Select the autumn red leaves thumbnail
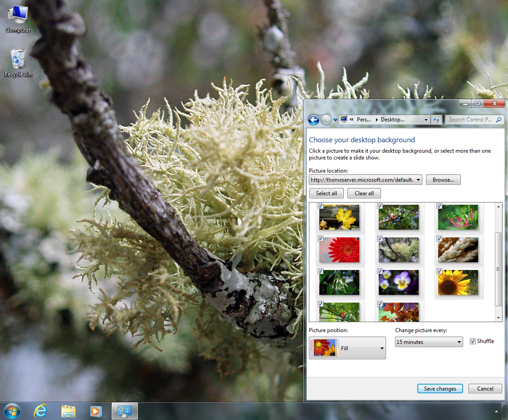Image resolution: width=508 pixels, height=420 pixels. coord(399,312)
